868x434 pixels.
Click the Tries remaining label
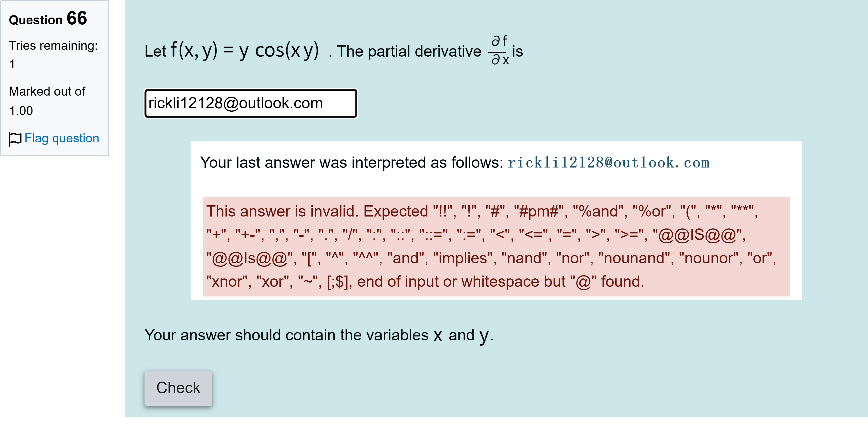pyautogui.click(x=53, y=45)
